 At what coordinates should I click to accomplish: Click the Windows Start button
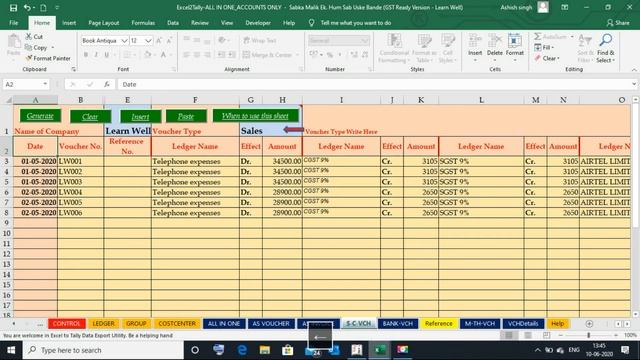tap(11, 350)
